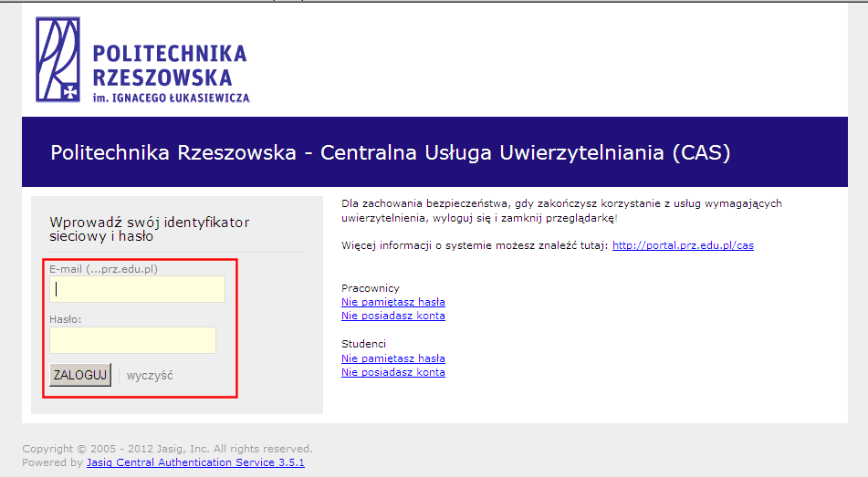Click the 'E-mail (...prz.edu.pl)' label

pyautogui.click(x=103, y=269)
